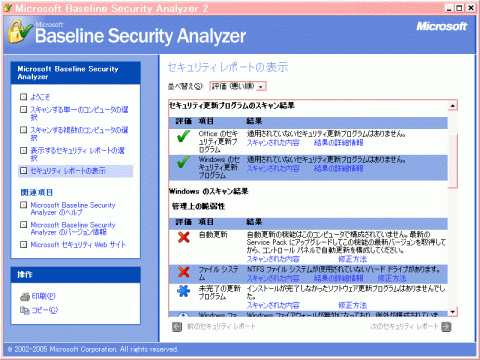Click bullet icon beside Microsoft セキュリティ Web サイト

pos(23,245)
